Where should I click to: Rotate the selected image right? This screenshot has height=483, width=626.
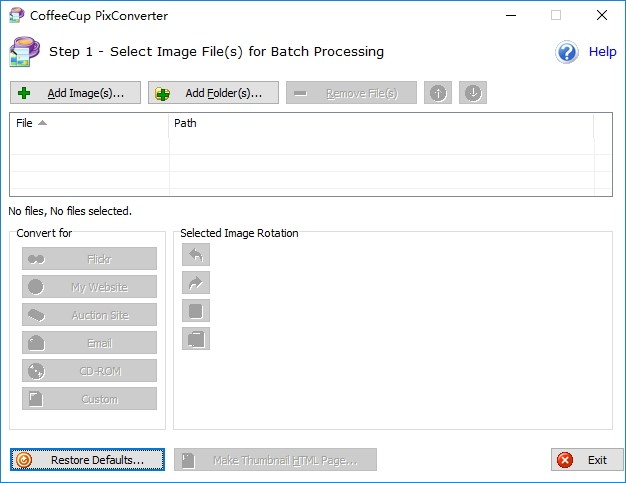[x=196, y=283]
